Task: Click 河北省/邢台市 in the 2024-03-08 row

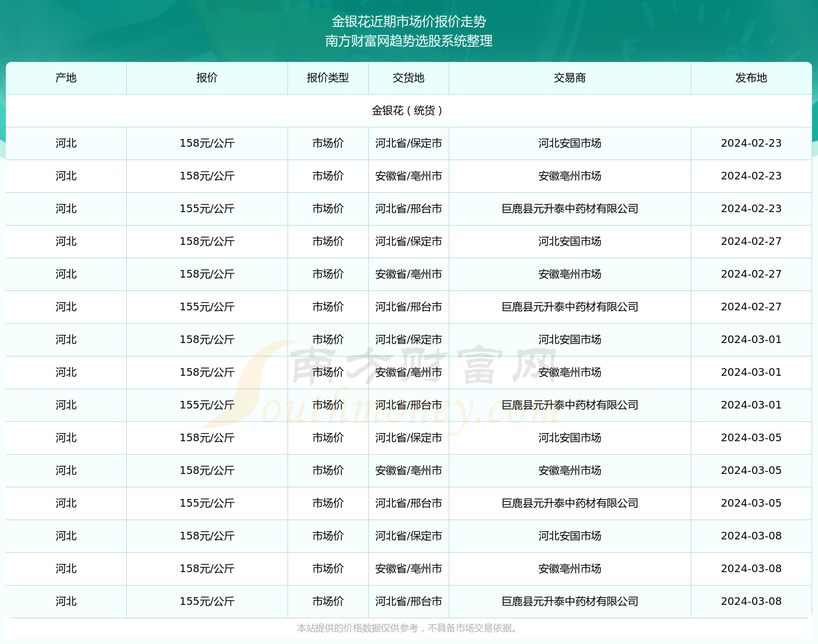Action: (408, 601)
